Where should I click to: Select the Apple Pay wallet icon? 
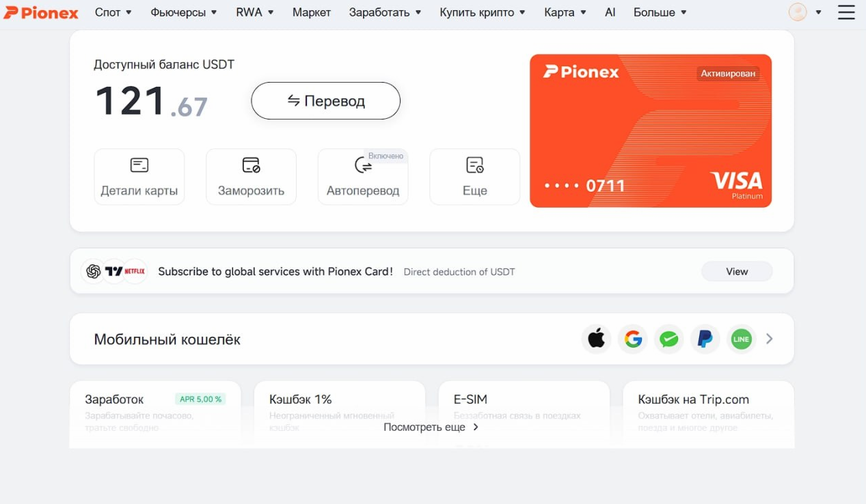597,339
